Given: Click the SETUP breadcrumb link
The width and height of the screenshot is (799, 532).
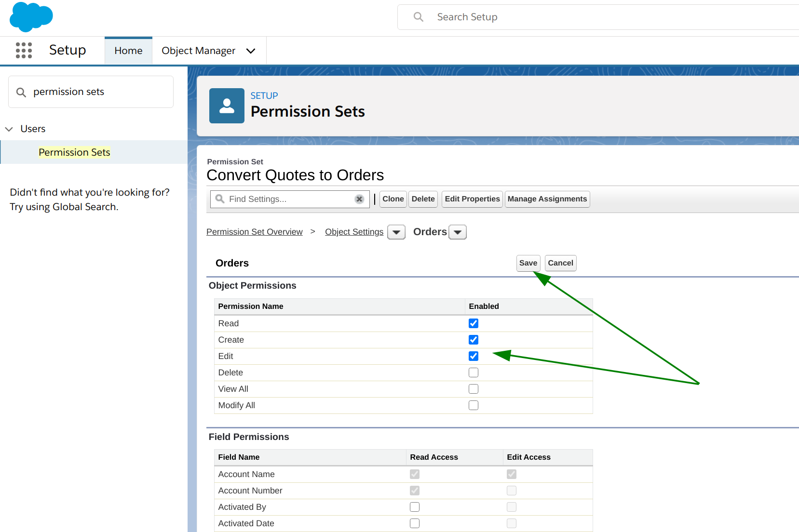Looking at the screenshot, I should pos(264,95).
